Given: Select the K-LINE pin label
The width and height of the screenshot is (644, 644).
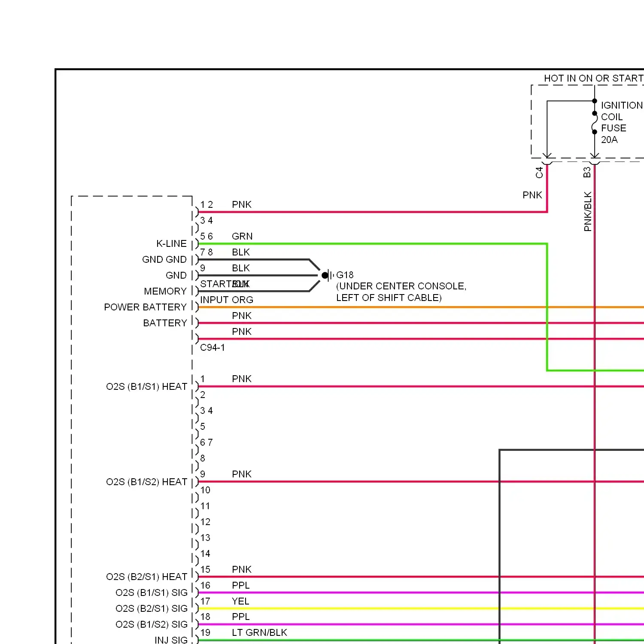Looking at the screenshot, I should tap(171, 243).
